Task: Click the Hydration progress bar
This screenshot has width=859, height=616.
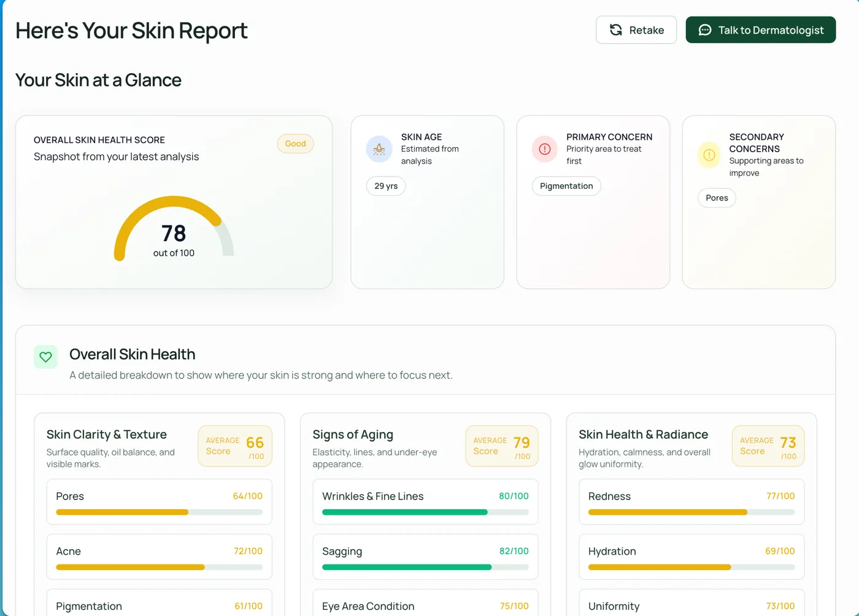Action: point(691,568)
